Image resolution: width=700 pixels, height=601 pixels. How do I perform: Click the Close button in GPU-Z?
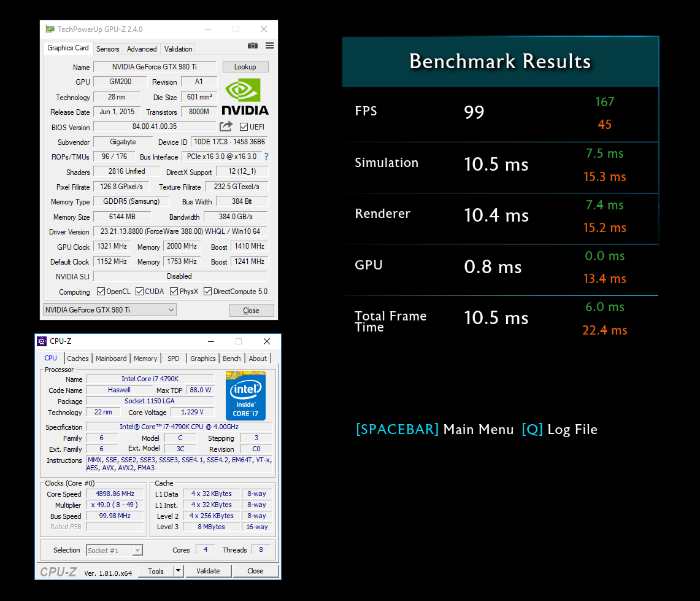click(251, 310)
